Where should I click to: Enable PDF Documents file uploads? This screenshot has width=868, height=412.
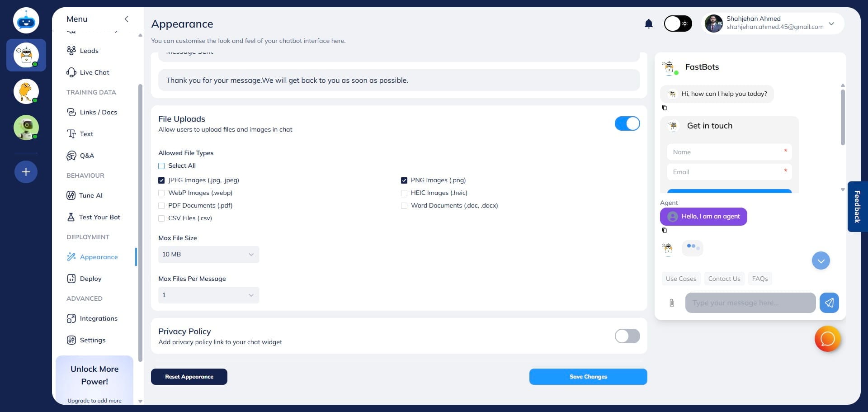[x=161, y=205]
